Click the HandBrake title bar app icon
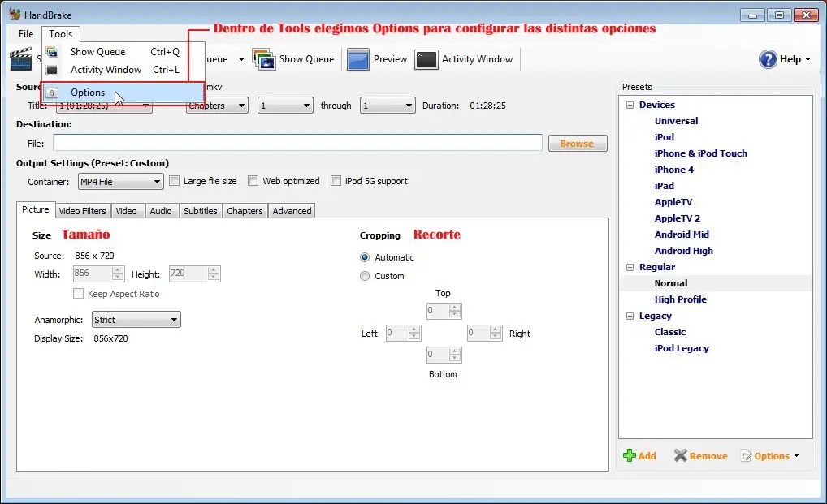The image size is (827, 504). click(x=15, y=15)
